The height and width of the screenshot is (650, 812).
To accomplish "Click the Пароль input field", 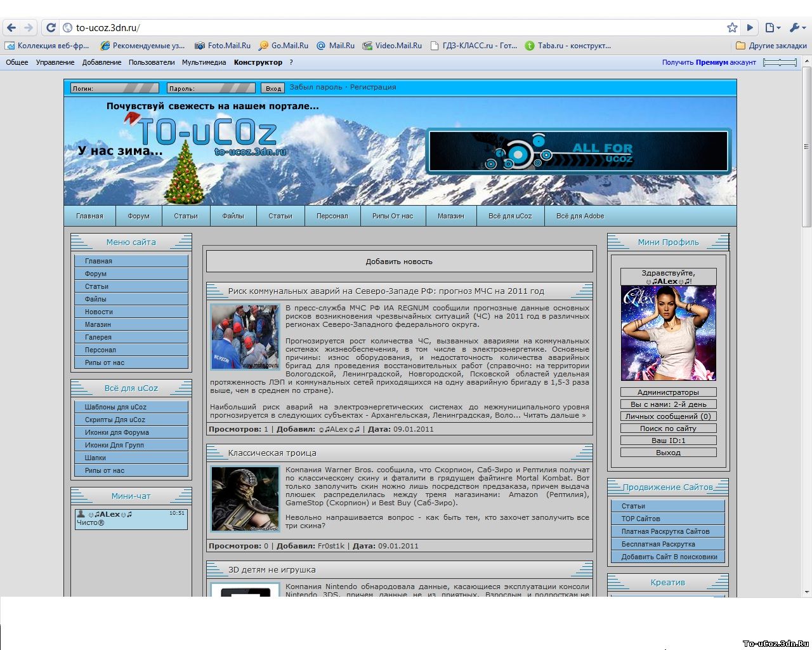I will tap(211, 88).
